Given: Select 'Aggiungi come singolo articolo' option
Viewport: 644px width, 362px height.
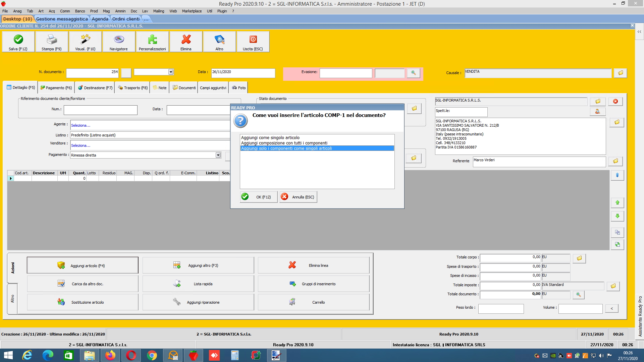Looking at the screenshot, I should [317, 137].
